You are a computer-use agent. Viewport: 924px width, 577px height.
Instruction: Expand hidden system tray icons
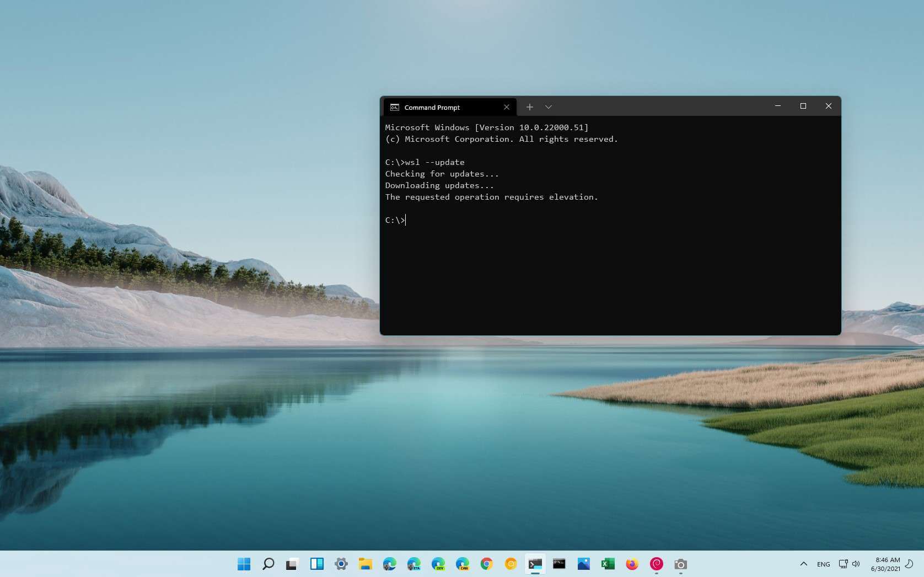(x=803, y=564)
